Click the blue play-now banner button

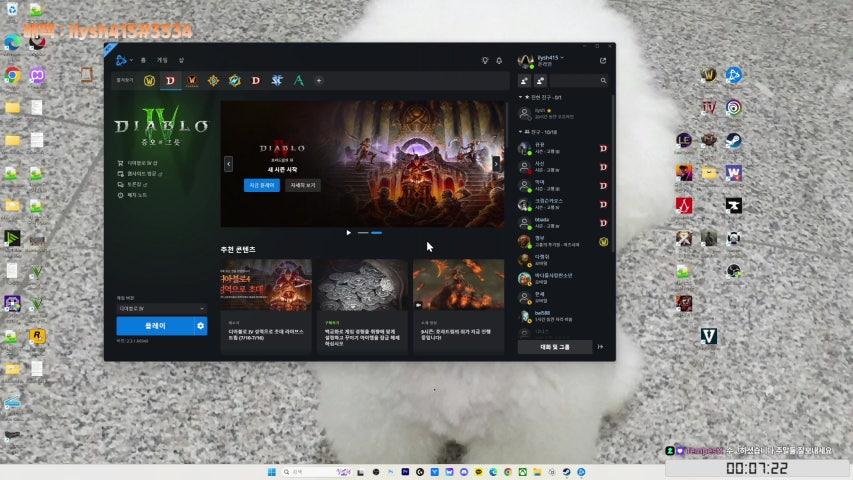[262, 186]
